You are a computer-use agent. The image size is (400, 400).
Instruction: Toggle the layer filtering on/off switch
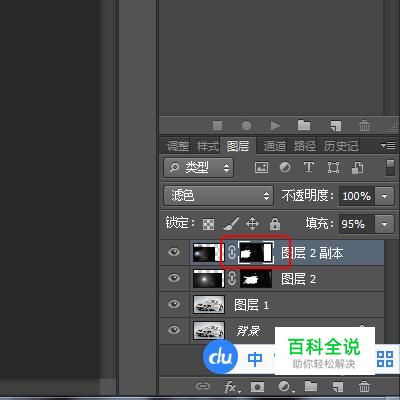(x=390, y=168)
